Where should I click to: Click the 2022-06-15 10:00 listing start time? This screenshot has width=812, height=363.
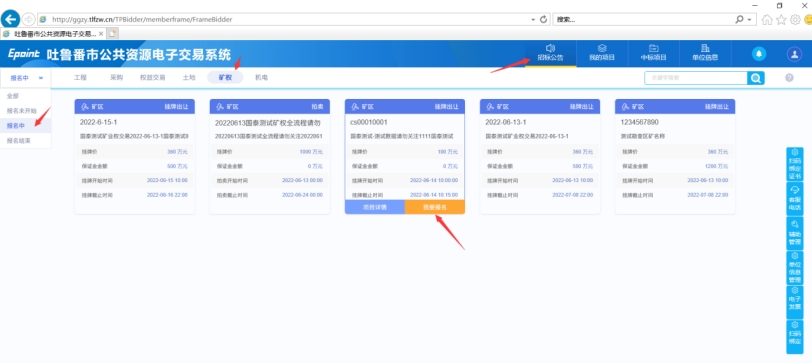click(x=167, y=180)
